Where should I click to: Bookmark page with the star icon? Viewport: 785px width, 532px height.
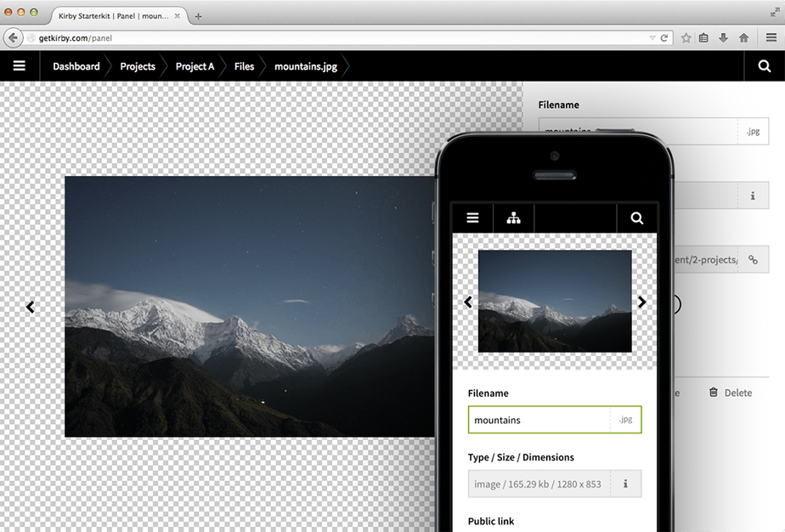[686, 37]
